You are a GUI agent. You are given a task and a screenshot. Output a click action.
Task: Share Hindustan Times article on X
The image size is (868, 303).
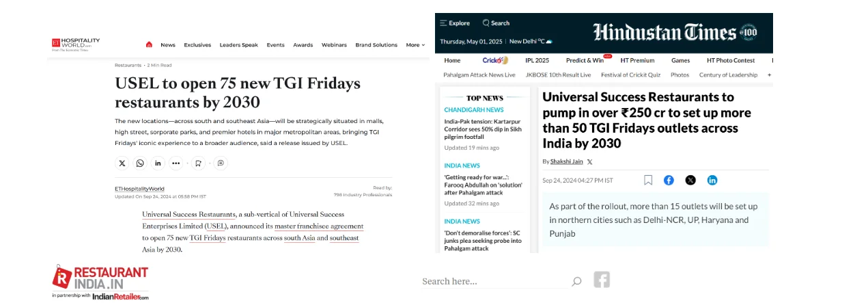click(690, 180)
